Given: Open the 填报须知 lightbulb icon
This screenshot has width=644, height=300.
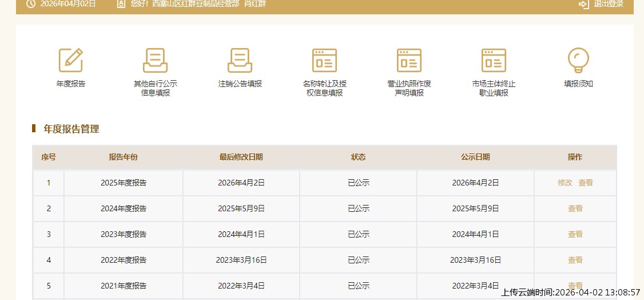Looking at the screenshot, I should tap(578, 60).
